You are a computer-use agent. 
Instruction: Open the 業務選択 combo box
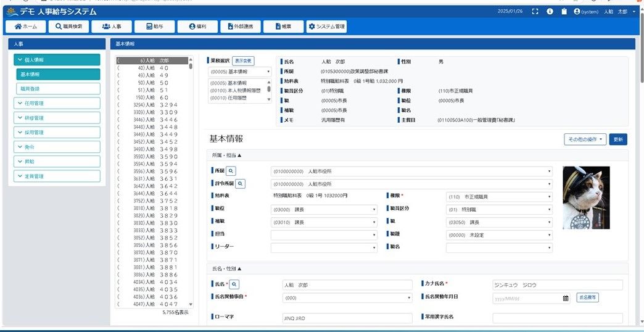point(240,72)
